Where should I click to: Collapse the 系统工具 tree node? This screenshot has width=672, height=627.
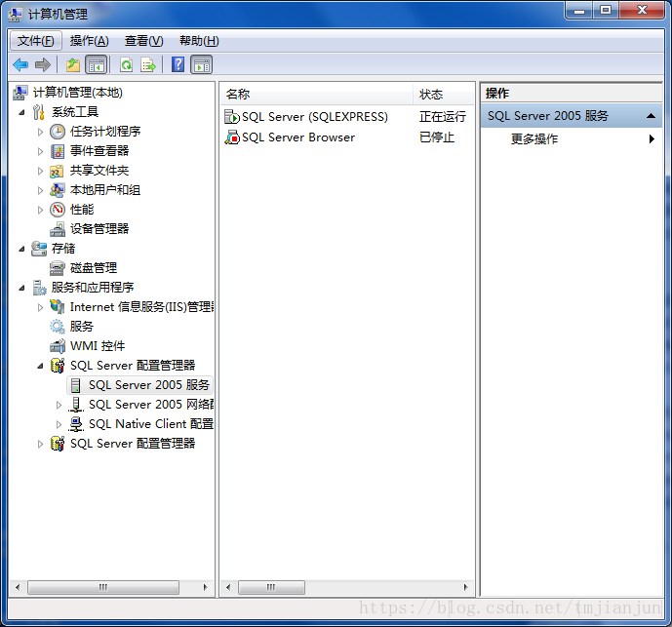[21, 113]
